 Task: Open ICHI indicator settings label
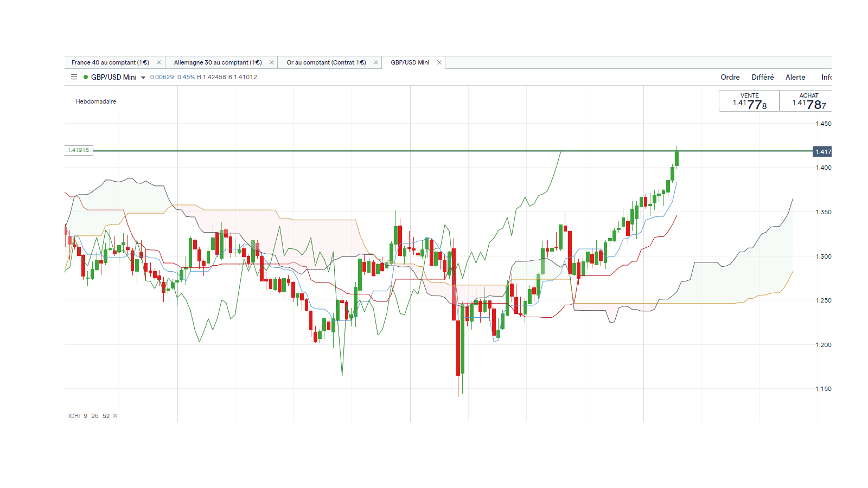click(74, 416)
